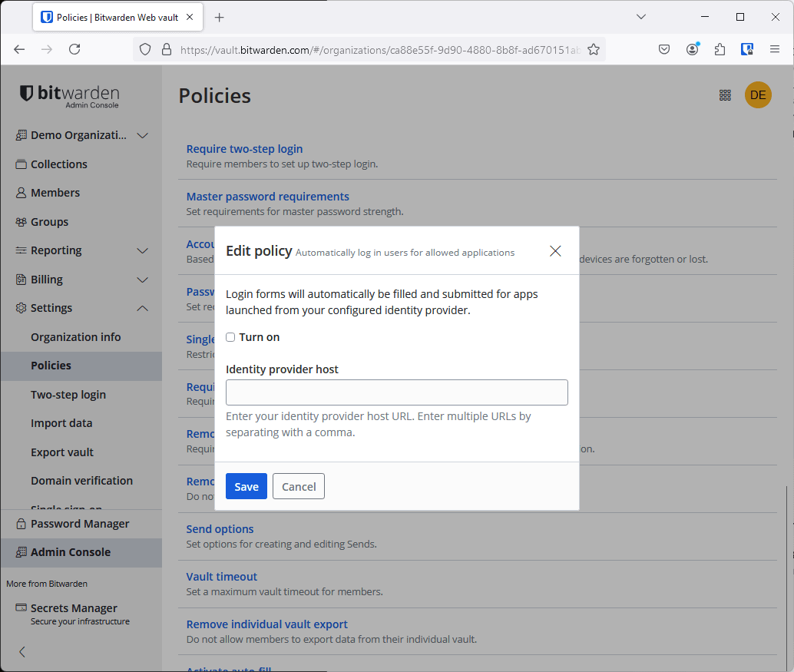
Task: Save the edited policy
Action: pos(246,486)
